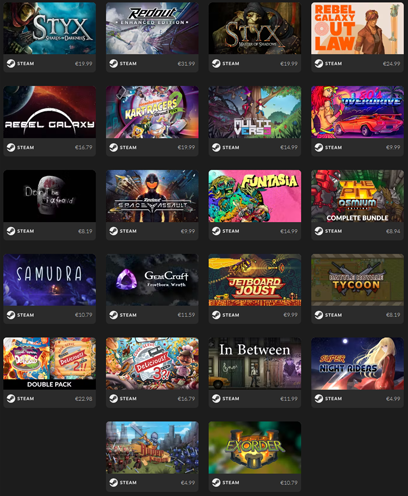Click the Steam icon under Rebel Galaxy Outlaw
408x496 pixels.
tap(319, 63)
